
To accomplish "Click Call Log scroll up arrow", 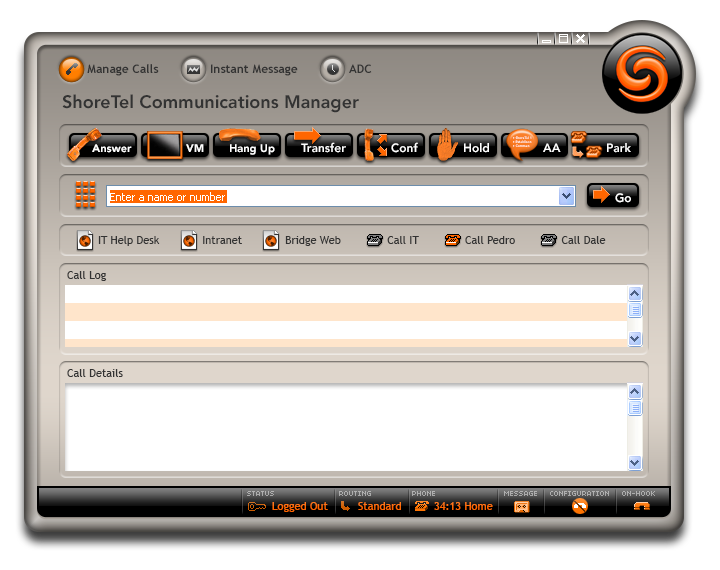I will click(635, 293).
